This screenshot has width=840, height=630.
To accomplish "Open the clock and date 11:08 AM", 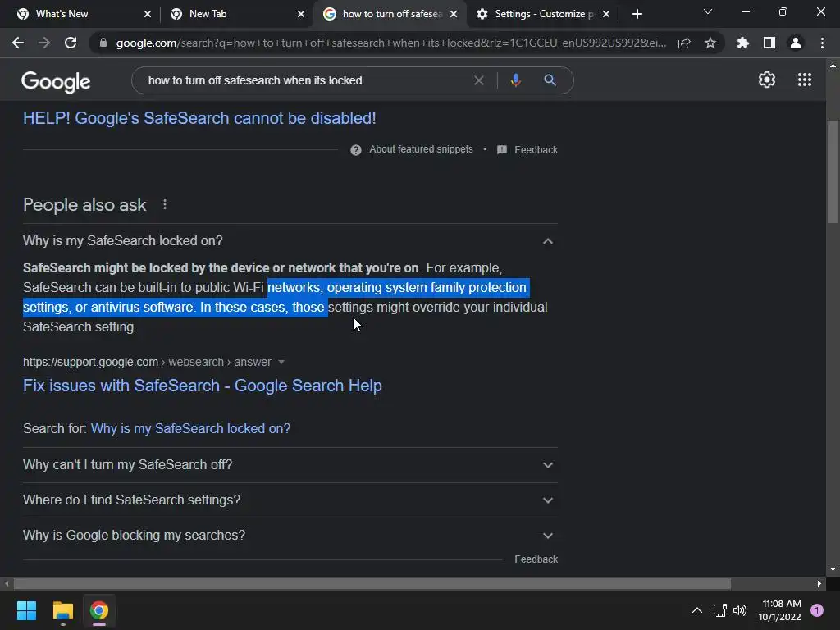I will click(781, 610).
